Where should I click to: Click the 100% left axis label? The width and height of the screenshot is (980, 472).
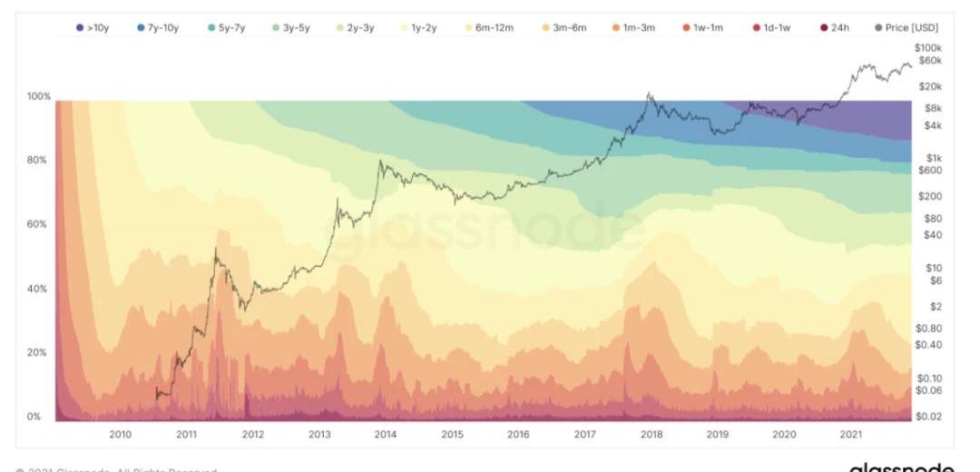pos(38,96)
